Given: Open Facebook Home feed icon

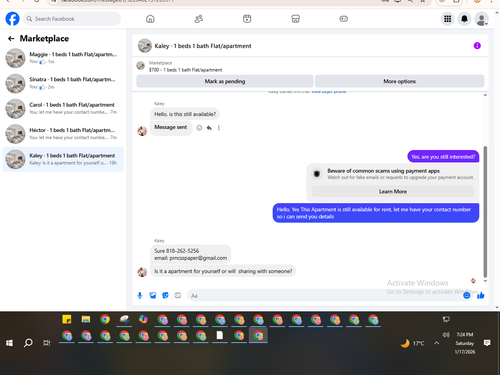Looking at the screenshot, I should tap(150, 19).
